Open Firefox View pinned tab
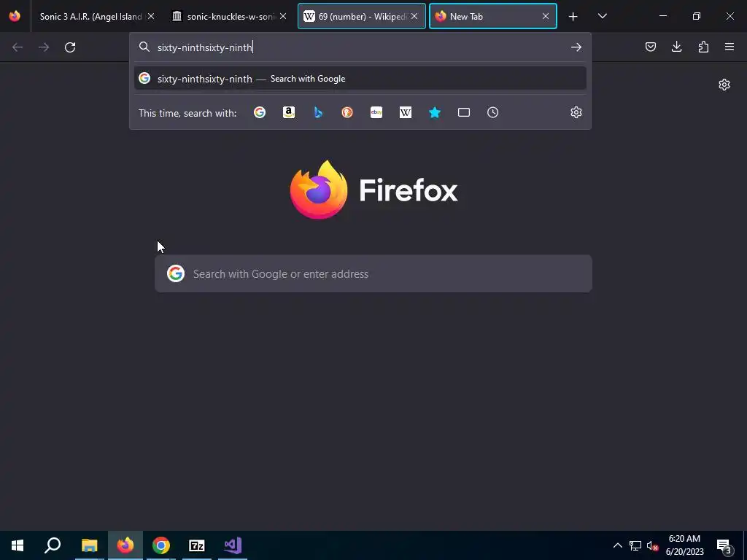Image resolution: width=747 pixels, height=560 pixels. (x=15, y=16)
